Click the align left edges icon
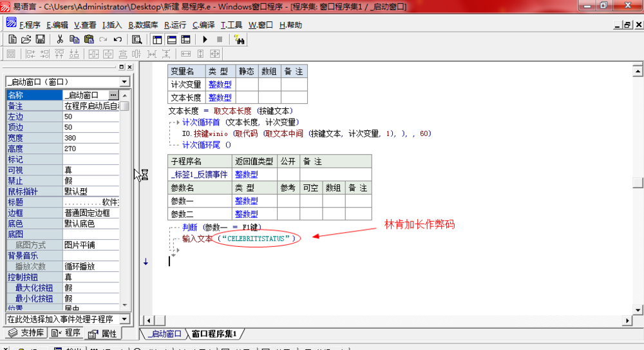Image resolution: width=644 pixels, height=350 pixels. (x=30, y=54)
